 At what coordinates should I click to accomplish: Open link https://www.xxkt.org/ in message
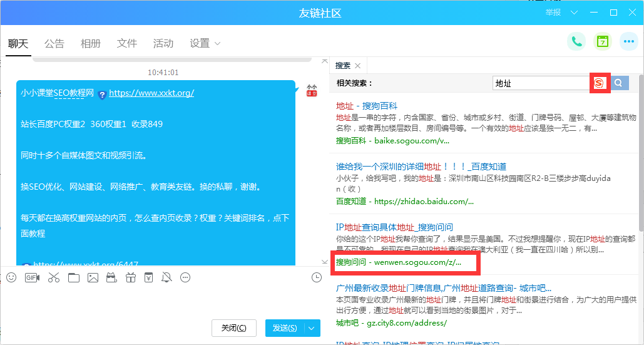coord(151,93)
